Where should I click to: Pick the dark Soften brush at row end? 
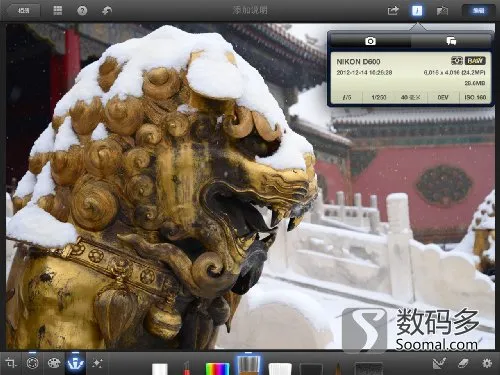368,369
